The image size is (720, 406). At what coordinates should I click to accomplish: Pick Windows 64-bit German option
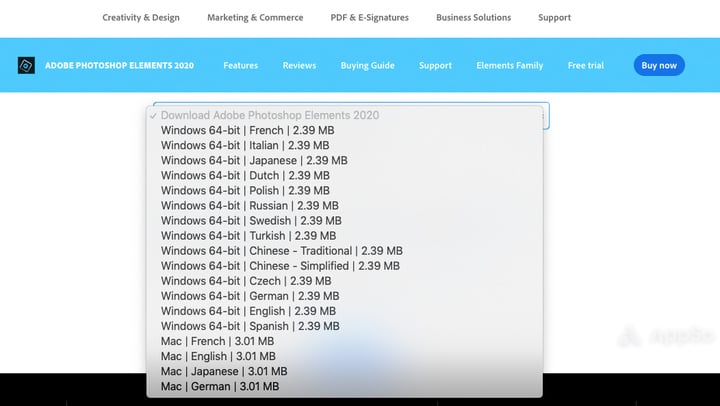[x=344, y=296]
